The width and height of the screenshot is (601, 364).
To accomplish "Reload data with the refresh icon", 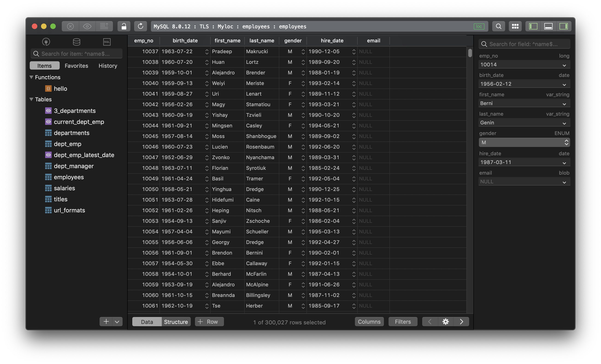I will [141, 26].
